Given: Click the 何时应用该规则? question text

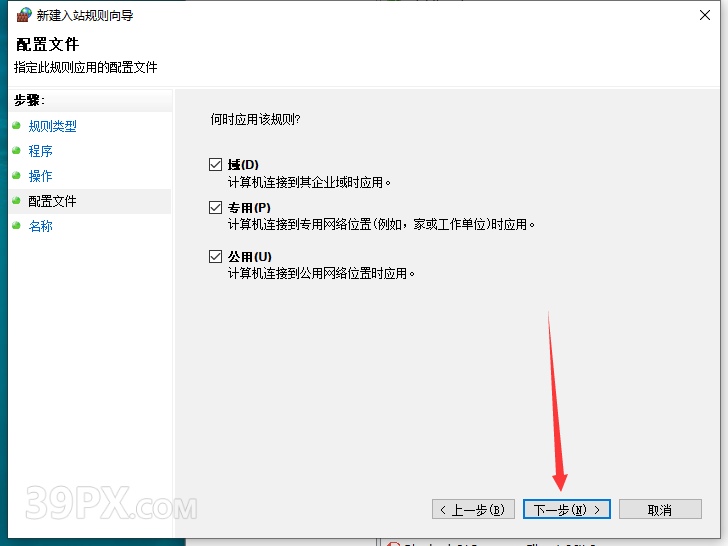Looking at the screenshot, I should point(255,119).
